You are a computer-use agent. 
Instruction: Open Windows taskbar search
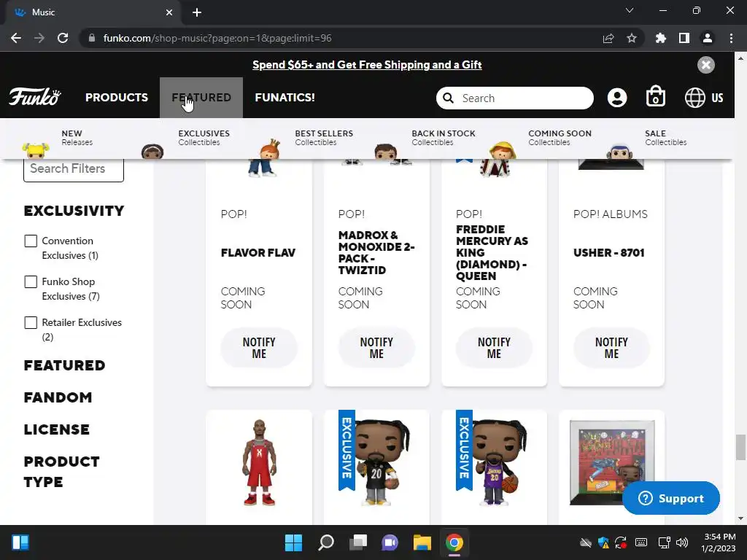pos(326,542)
